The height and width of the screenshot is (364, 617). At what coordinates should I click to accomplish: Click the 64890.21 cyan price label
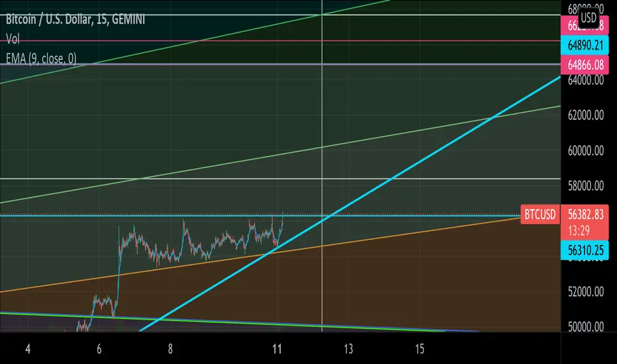(x=585, y=45)
